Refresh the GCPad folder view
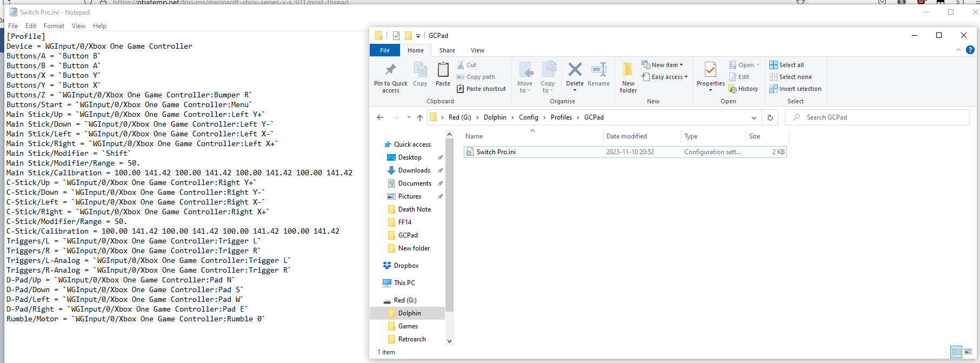Screen dimensions: 980x363 click(770, 117)
